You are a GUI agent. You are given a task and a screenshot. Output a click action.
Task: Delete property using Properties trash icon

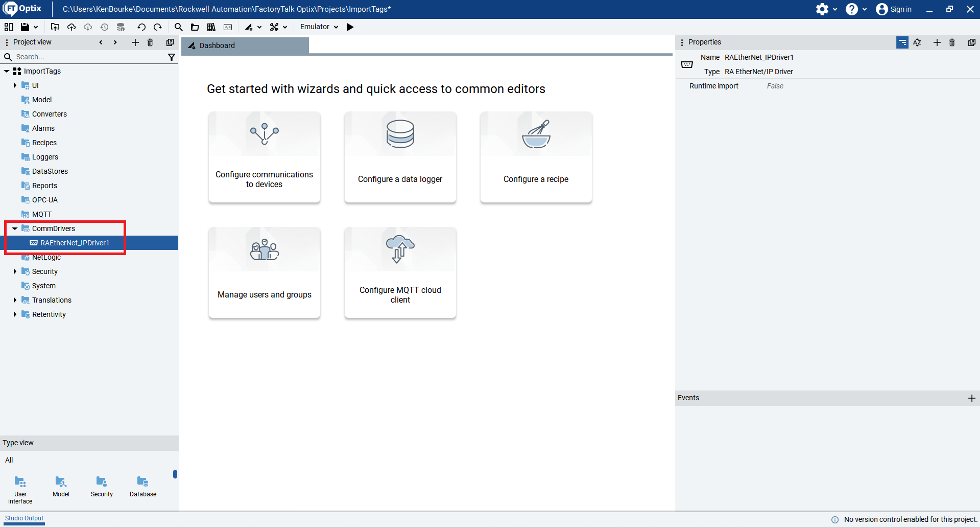pos(952,42)
